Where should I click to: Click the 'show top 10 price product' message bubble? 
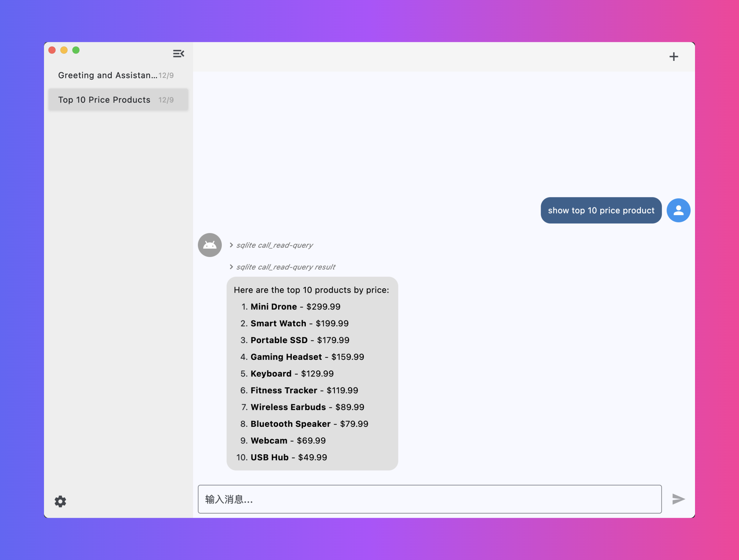pos(601,210)
